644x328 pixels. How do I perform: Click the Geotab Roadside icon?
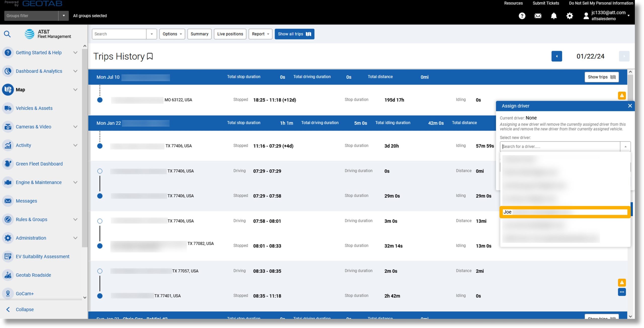(x=8, y=275)
